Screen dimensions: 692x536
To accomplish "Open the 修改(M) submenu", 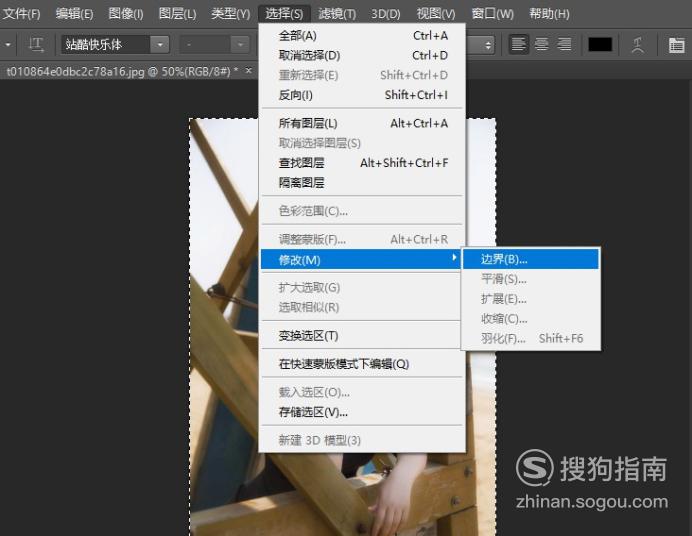I will pyautogui.click(x=361, y=259).
